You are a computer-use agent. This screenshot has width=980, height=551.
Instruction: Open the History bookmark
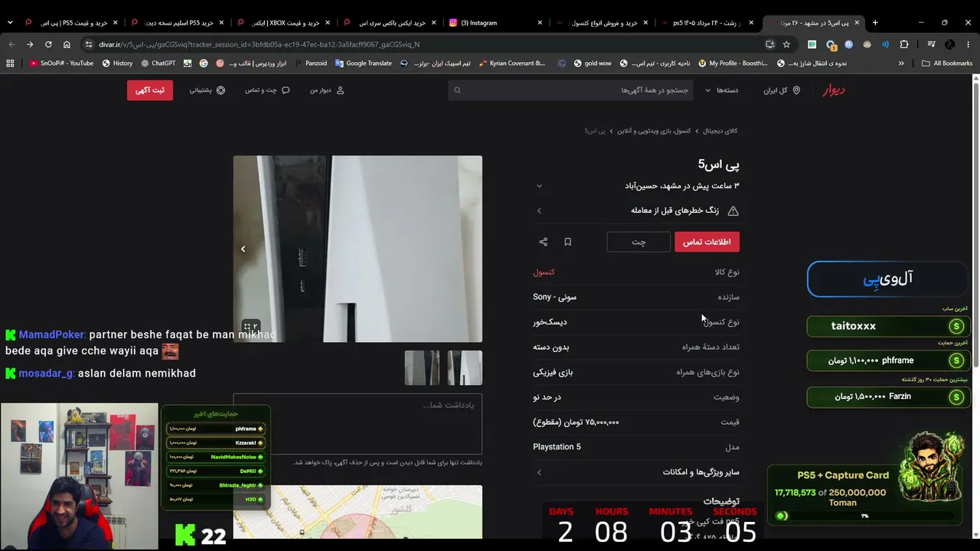(x=117, y=64)
